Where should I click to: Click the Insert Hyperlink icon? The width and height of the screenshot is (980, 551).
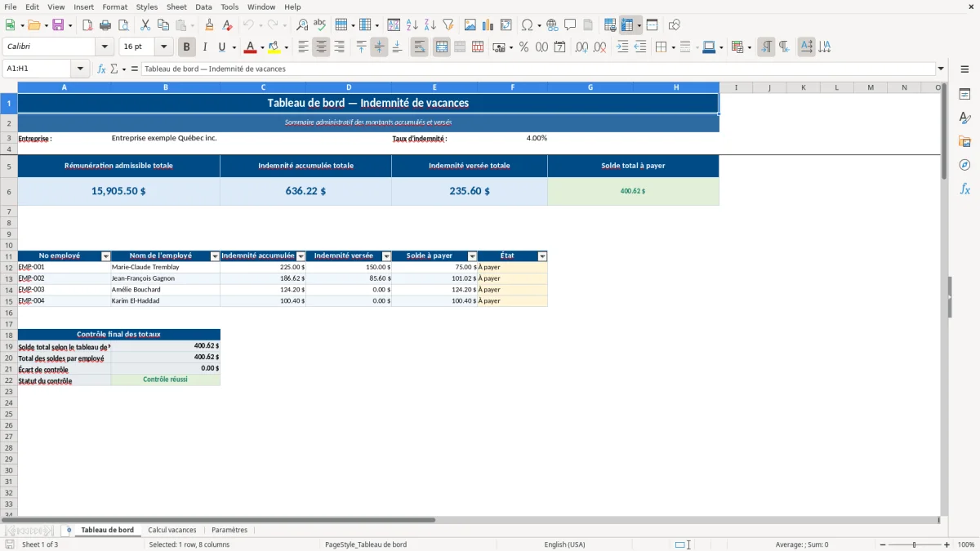(x=552, y=25)
